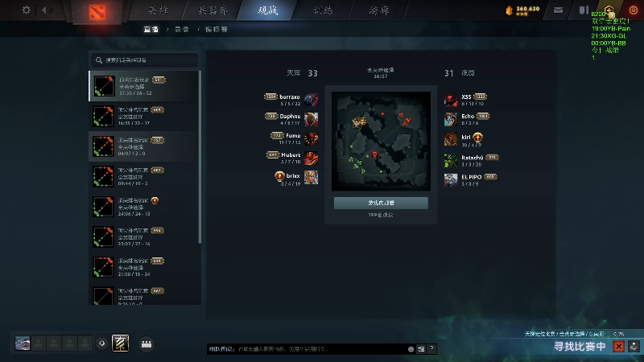This screenshot has height=362, width=644.
Task: Cancel match search with red X
Action: tap(618, 347)
